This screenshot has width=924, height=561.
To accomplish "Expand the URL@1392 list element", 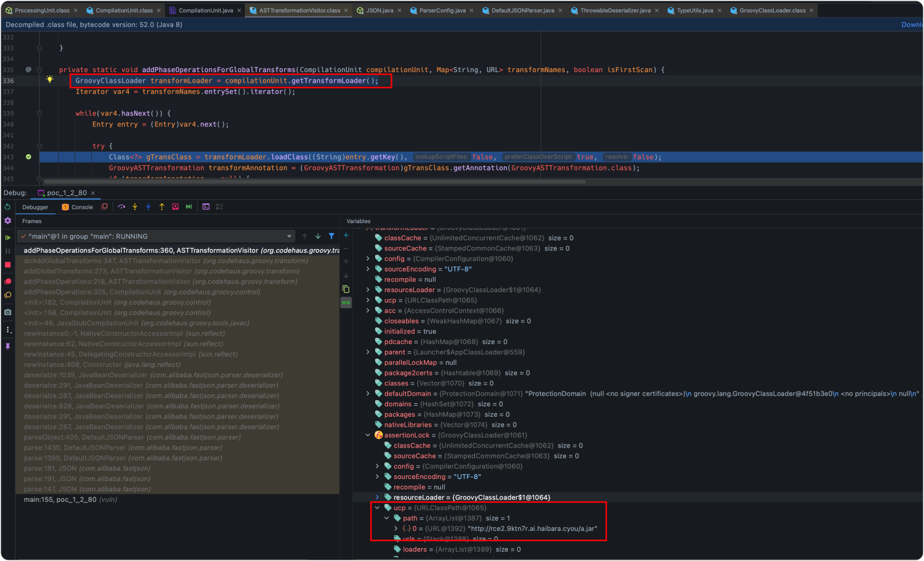I will pyautogui.click(x=395, y=528).
